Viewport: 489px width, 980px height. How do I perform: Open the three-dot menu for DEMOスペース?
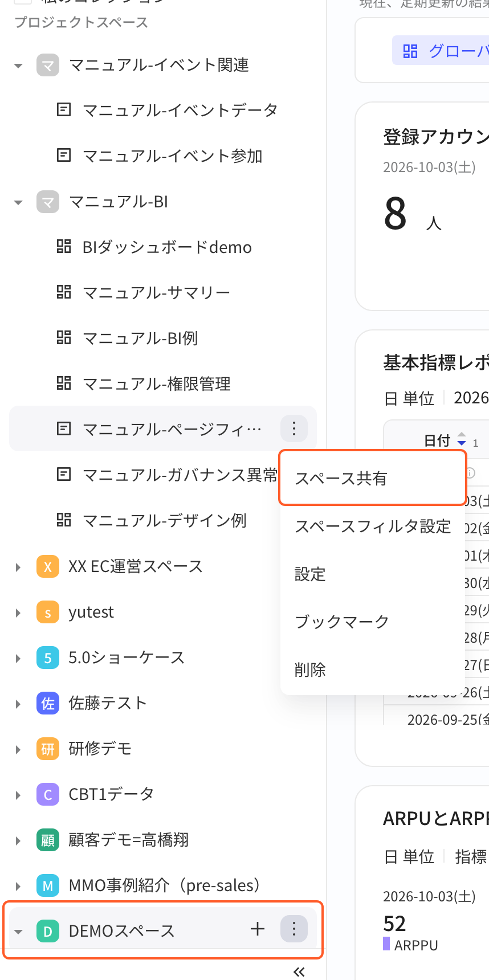[x=294, y=929]
